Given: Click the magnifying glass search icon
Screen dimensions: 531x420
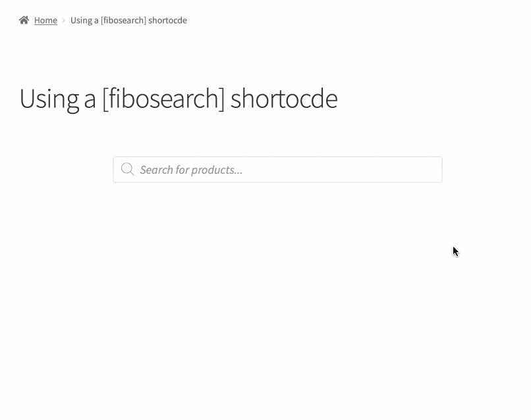Looking at the screenshot, I should [x=127, y=170].
